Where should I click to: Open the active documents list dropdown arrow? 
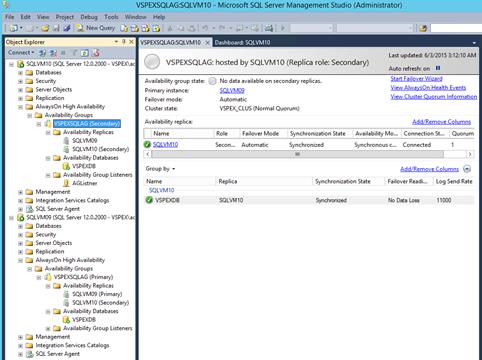click(474, 43)
